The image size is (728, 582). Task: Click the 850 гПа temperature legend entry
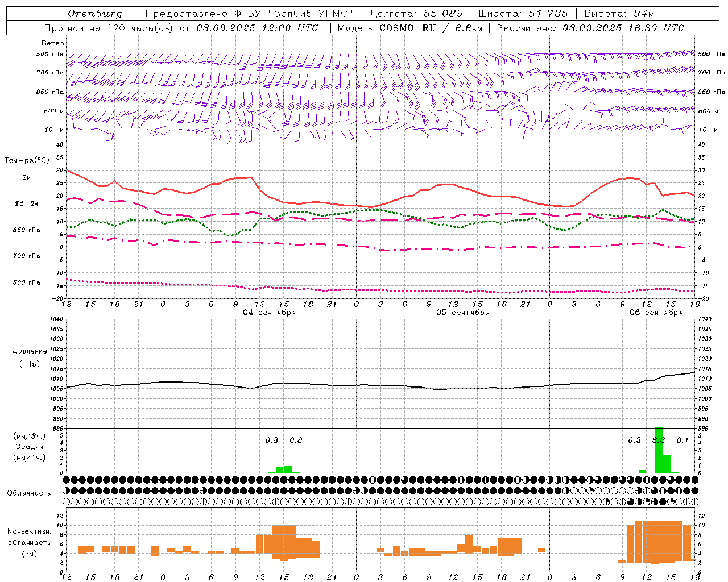point(27,230)
